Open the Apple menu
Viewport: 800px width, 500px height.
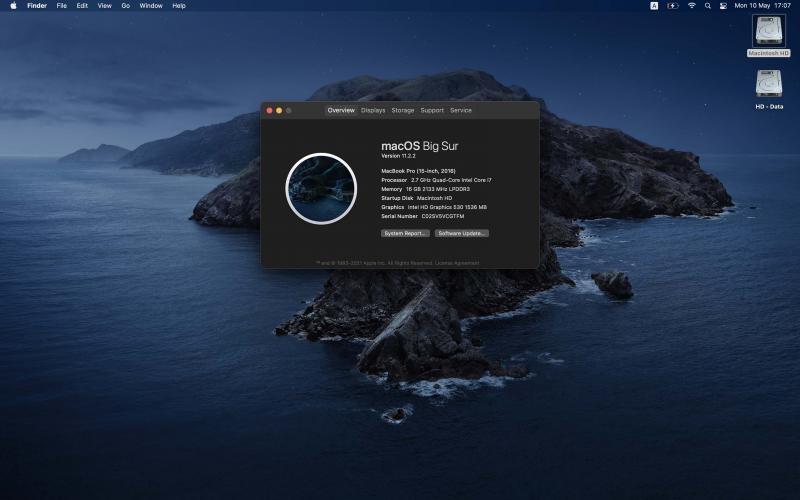(x=13, y=6)
